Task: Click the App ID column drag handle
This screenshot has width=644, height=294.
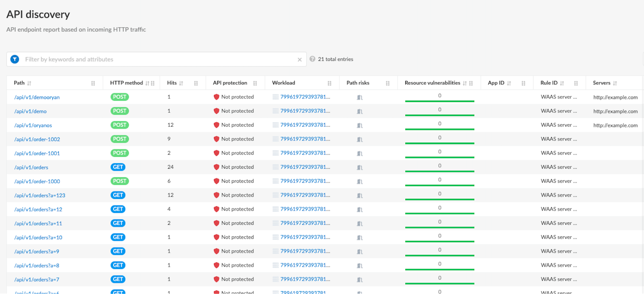Action: (x=523, y=83)
